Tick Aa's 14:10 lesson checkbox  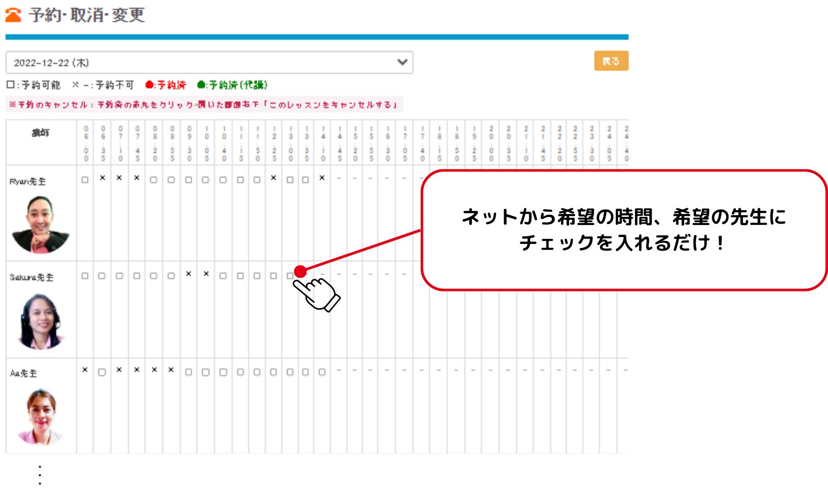tap(322, 372)
